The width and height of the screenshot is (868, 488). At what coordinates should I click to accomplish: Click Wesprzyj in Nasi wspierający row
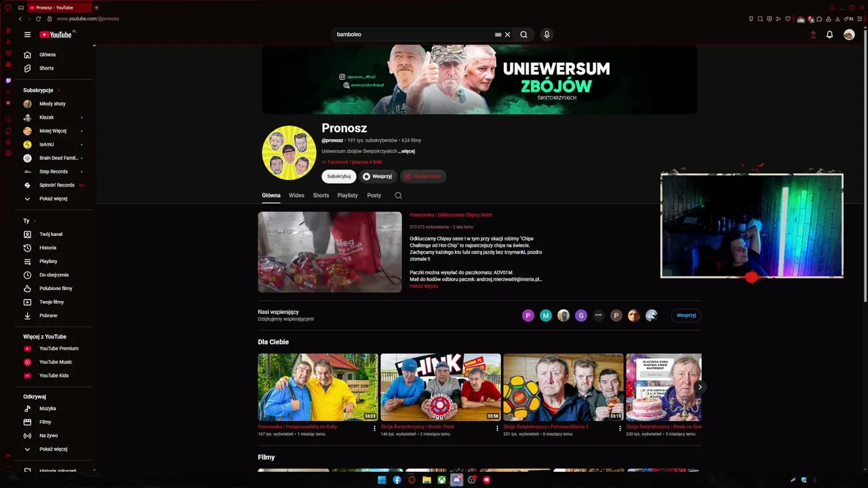pyautogui.click(x=686, y=315)
